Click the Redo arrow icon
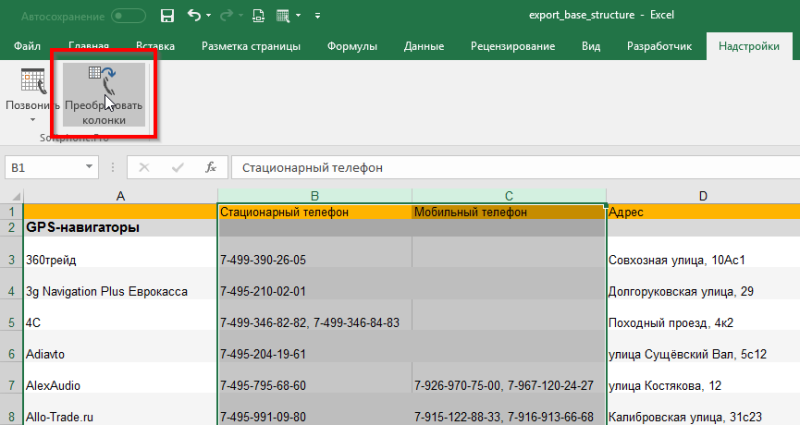Viewport: 800px width, 425px height. tap(226, 16)
